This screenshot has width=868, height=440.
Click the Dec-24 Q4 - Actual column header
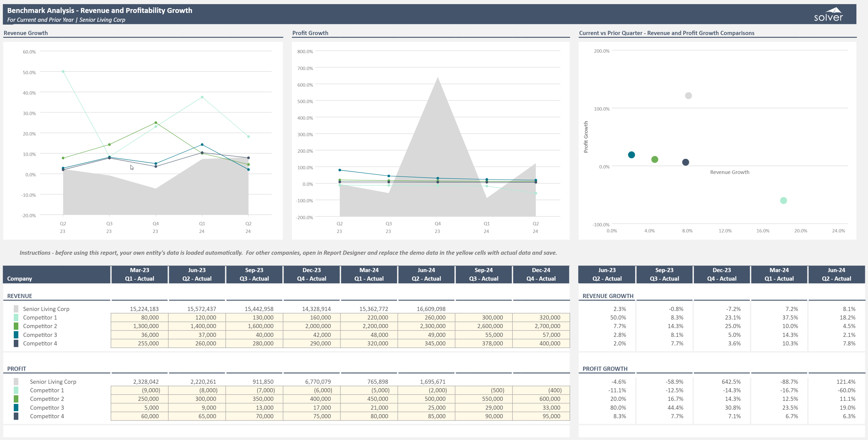tap(541, 274)
